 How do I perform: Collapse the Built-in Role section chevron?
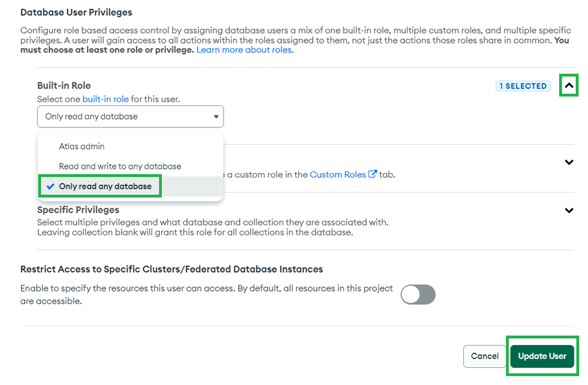click(569, 85)
